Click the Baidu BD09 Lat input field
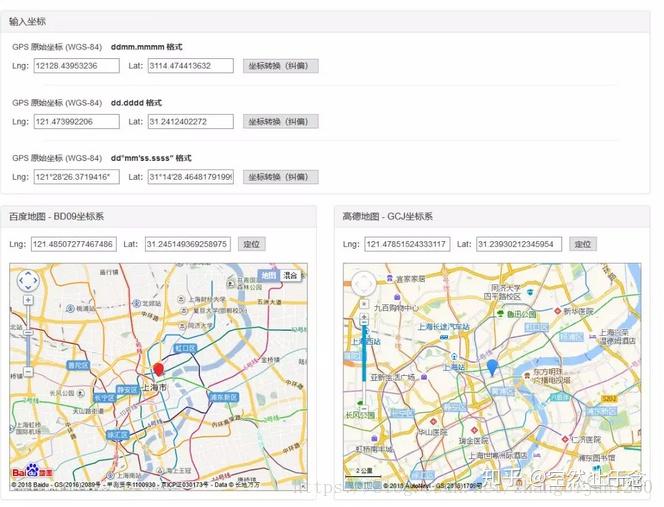The height and width of the screenshot is (507, 664). [188, 244]
